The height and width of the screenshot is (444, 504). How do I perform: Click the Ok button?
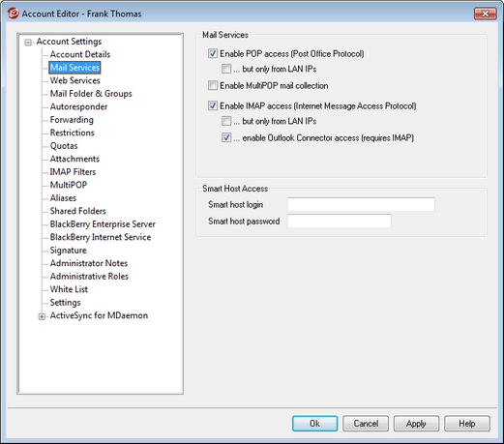click(314, 424)
